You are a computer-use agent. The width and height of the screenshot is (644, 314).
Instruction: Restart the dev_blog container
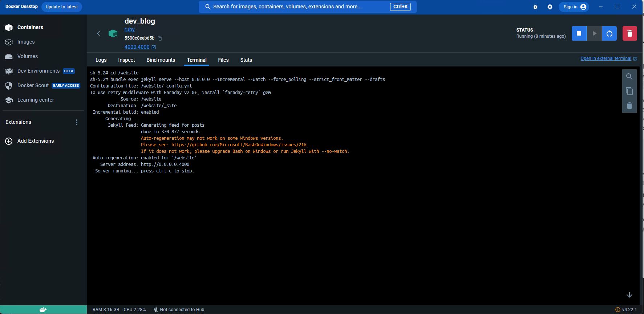609,33
